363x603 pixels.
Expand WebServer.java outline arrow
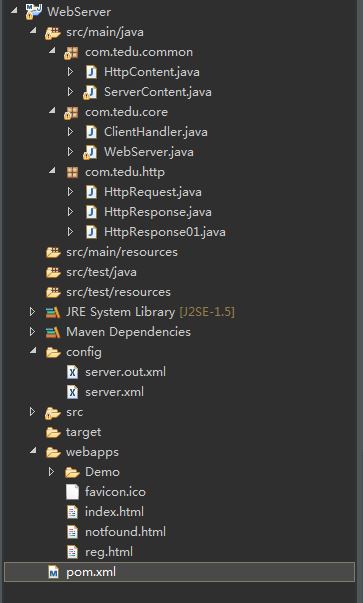tap(70, 152)
